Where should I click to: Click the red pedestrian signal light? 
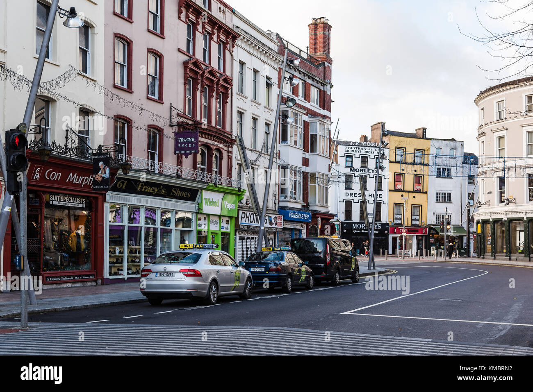click(17, 142)
